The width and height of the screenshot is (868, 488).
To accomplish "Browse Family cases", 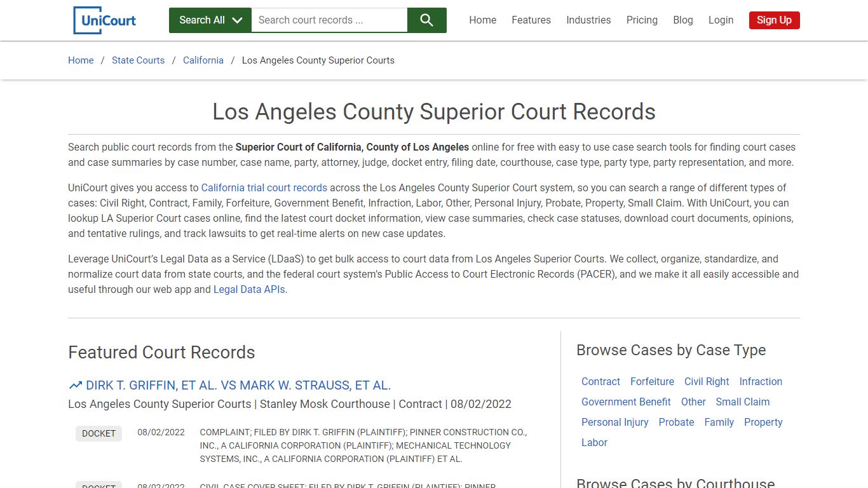I will point(719,423).
